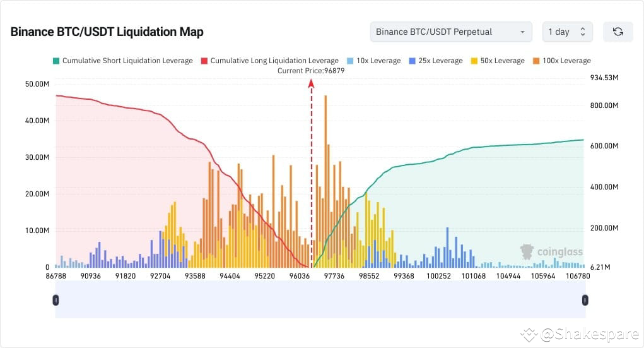This screenshot has height=348, width=644.
Task: Click the 934.53M right axis label
Action: 604,78
